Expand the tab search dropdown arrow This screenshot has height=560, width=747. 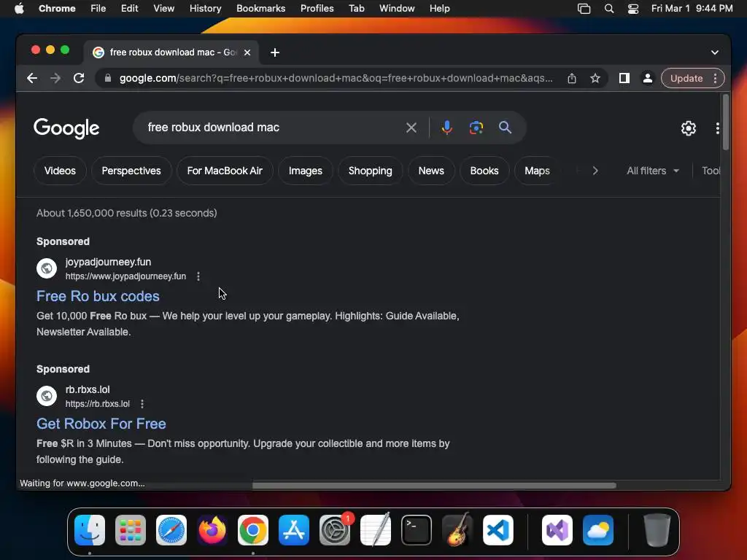click(715, 52)
